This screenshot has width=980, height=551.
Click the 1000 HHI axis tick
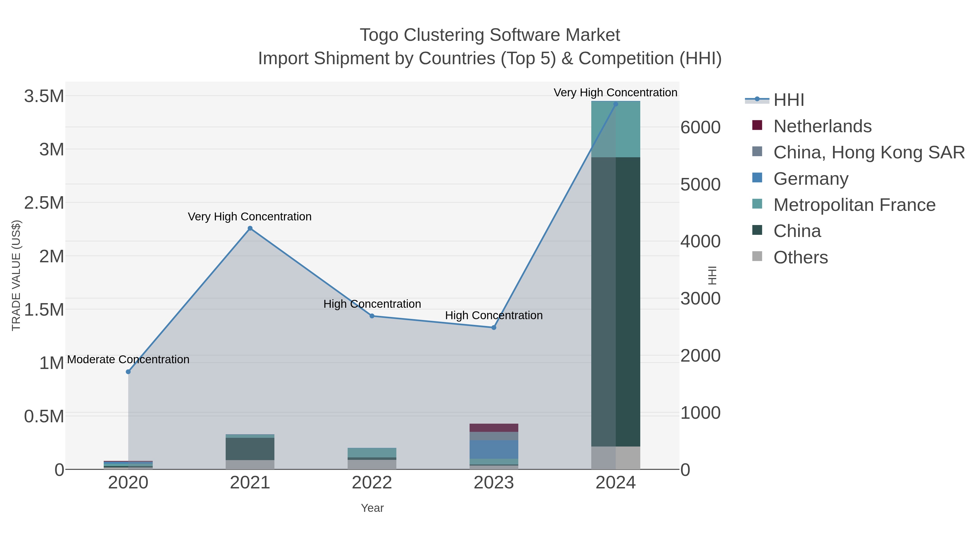click(700, 413)
